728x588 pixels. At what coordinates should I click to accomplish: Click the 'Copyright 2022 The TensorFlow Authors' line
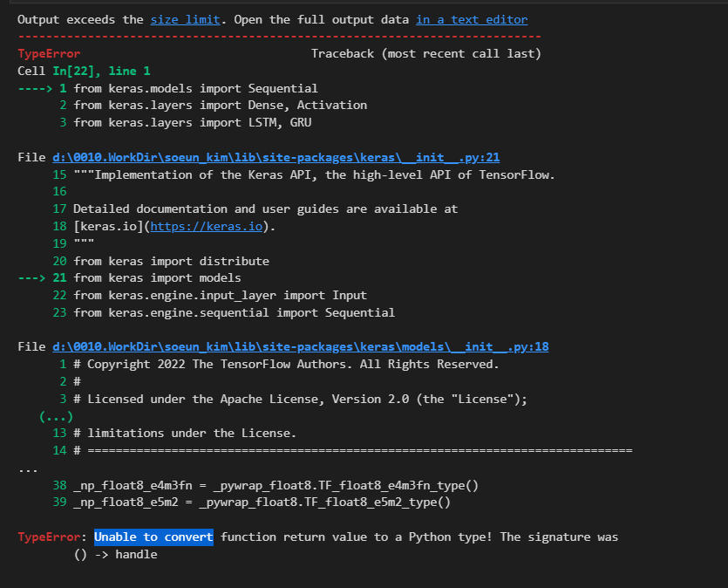[286, 364]
